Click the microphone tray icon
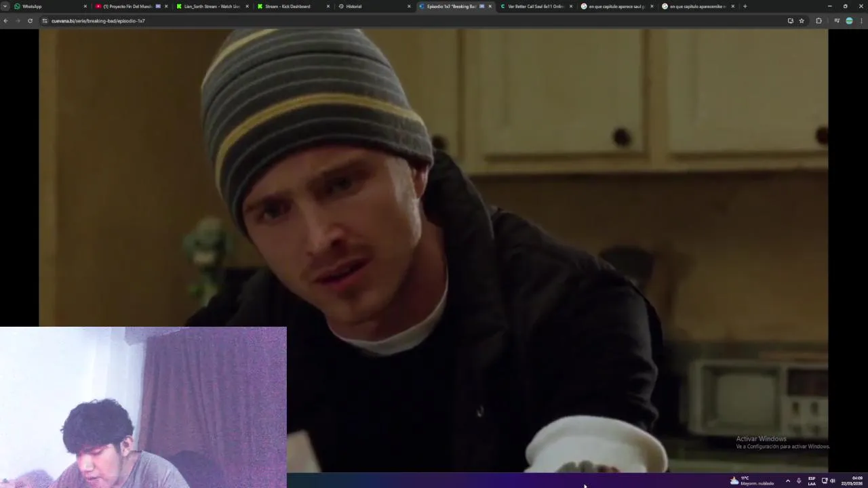The height and width of the screenshot is (488, 868). [x=799, y=481]
